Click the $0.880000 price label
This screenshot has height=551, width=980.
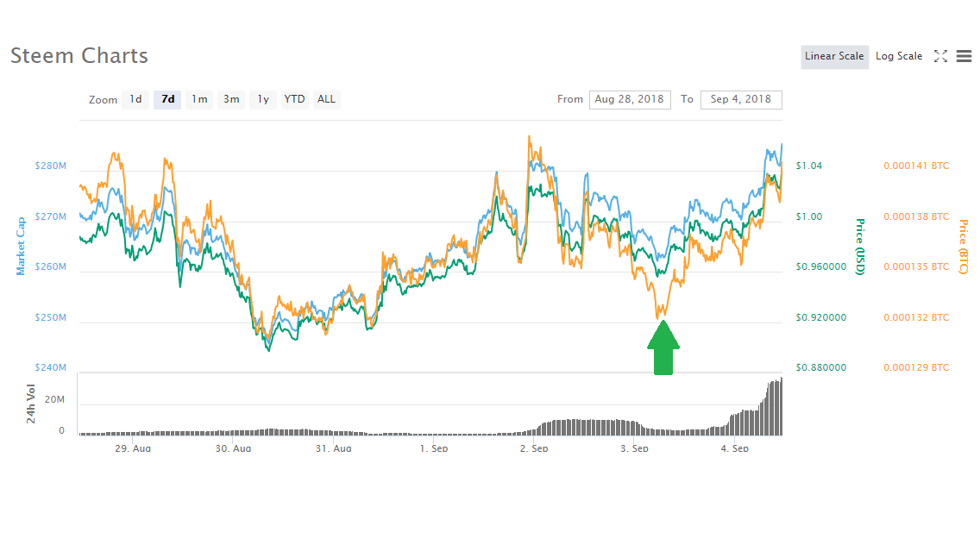click(821, 367)
